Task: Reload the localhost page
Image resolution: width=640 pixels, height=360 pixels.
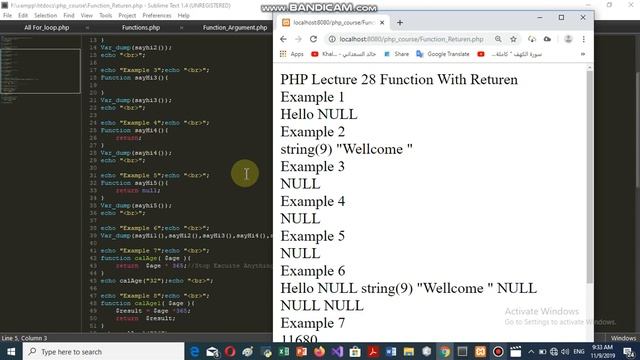Action: [x=313, y=39]
